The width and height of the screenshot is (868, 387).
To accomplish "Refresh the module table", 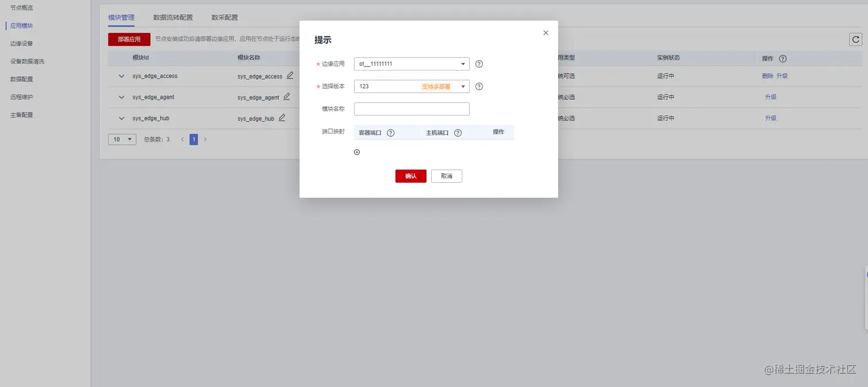I will (x=856, y=40).
